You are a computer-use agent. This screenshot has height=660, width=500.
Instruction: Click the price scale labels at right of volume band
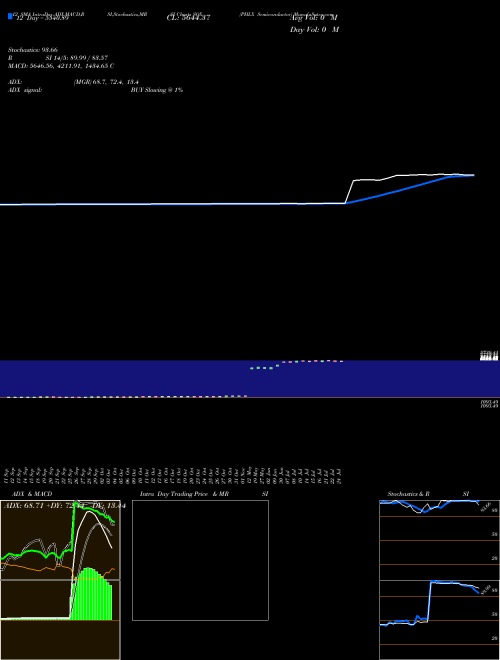(x=489, y=356)
